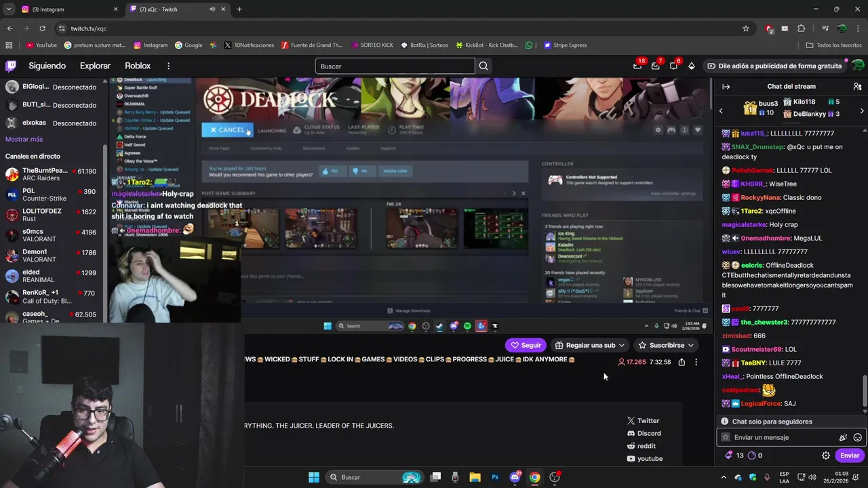Viewport: 868px width, 488px height.
Task: Send the chat message with Enviar
Action: 850,455
